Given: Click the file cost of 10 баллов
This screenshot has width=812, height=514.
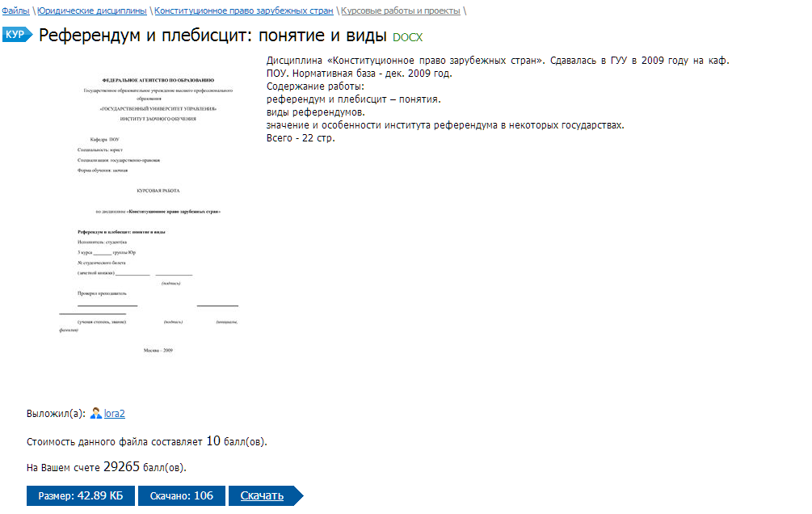Looking at the screenshot, I should coord(213,441).
